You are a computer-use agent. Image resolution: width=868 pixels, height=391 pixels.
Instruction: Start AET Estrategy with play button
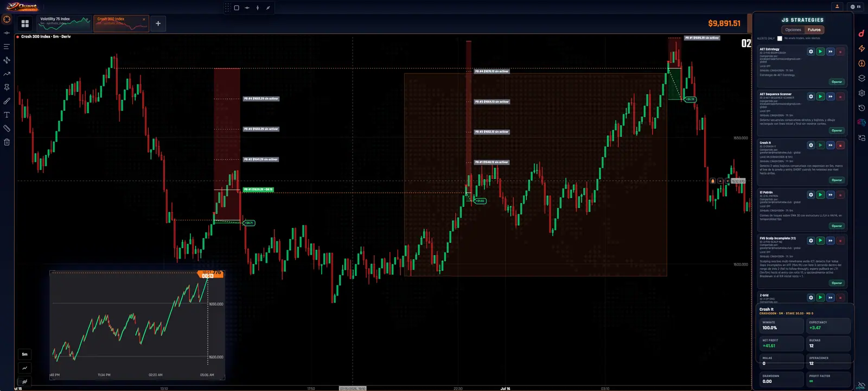[x=820, y=52]
